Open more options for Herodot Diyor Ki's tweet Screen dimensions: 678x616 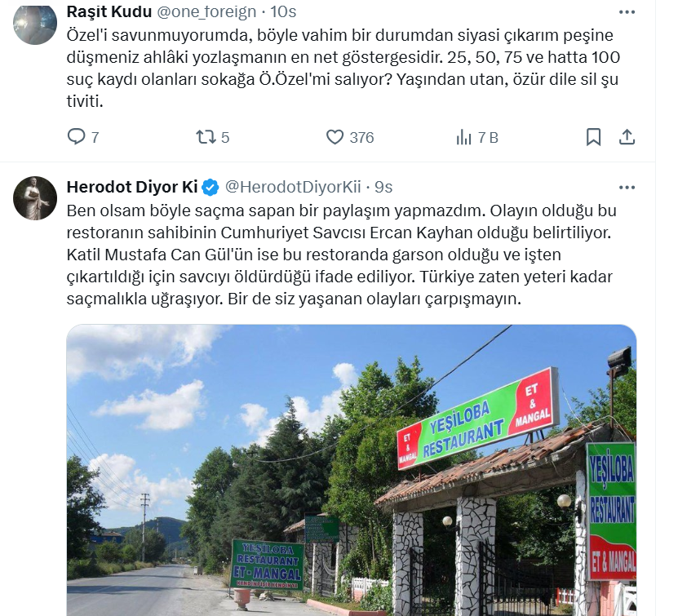point(627,187)
